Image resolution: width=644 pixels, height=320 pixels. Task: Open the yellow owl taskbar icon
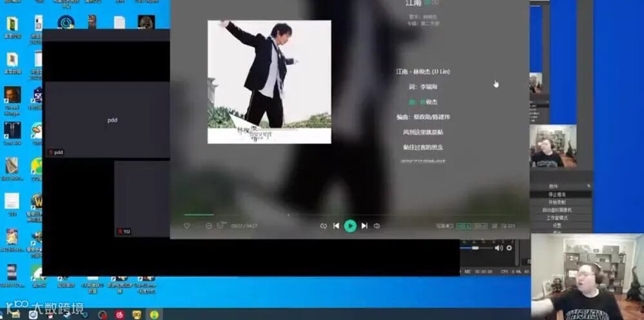(137, 315)
